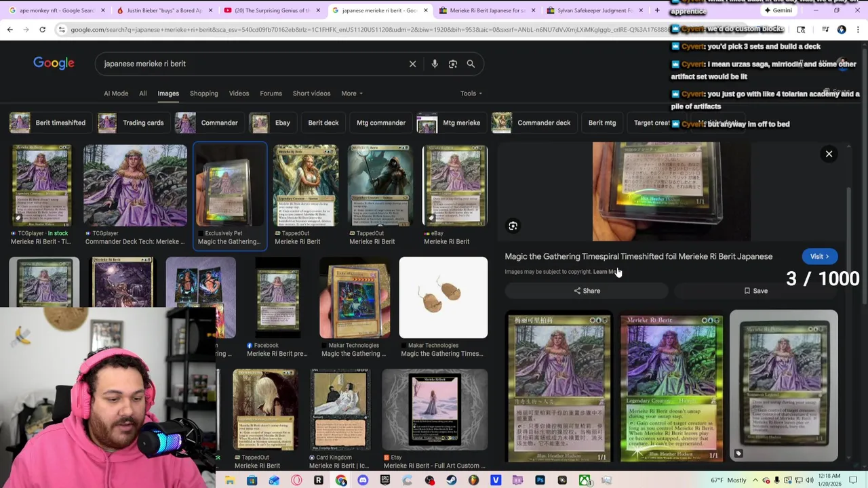Image resolution: width=868 pixels, height=488 pixels.
Task: Click the Lens icon on the preview image
Action: [513, 226]
